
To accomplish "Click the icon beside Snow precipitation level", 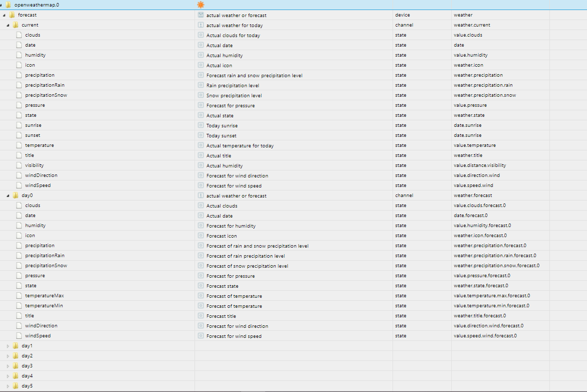I will (201, 95).
